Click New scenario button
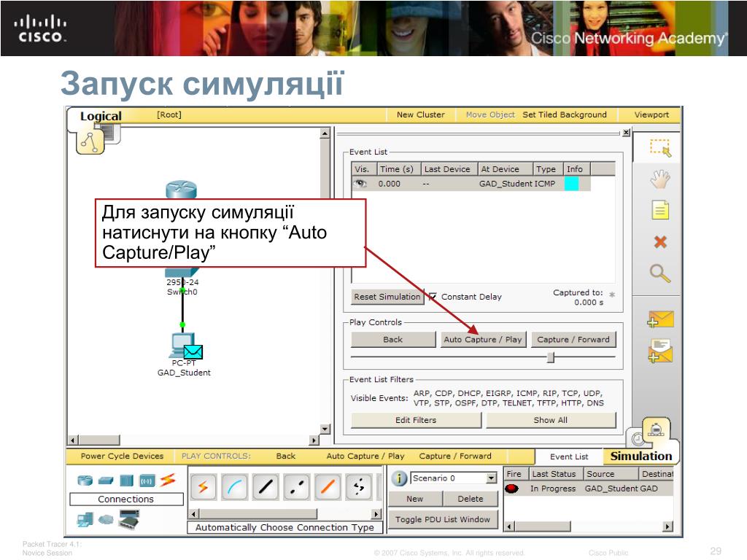Image resolution: width=747 pixels, height=560 pixels. 415,499
